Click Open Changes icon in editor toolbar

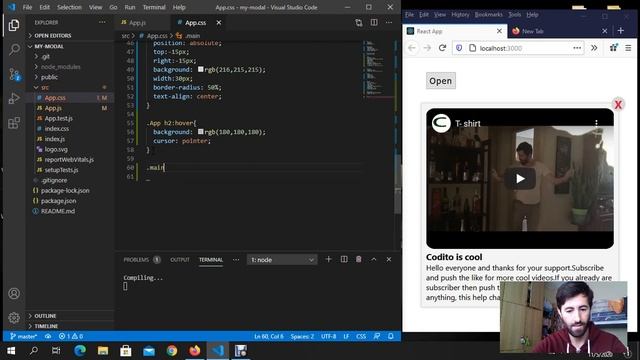tap(358, 23)
